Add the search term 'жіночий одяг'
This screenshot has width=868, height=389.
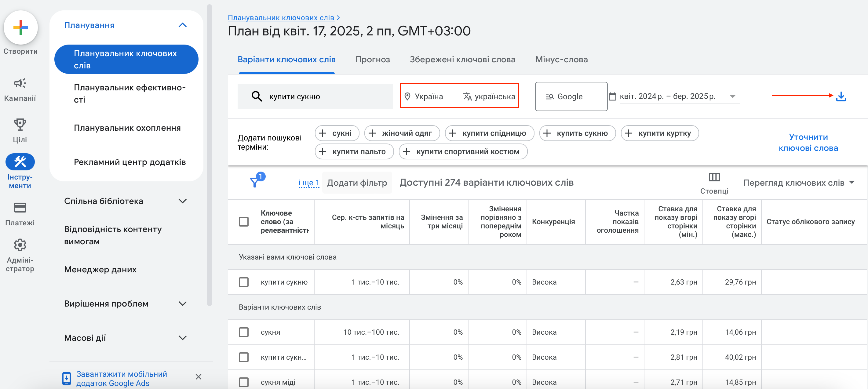[402, 133]
